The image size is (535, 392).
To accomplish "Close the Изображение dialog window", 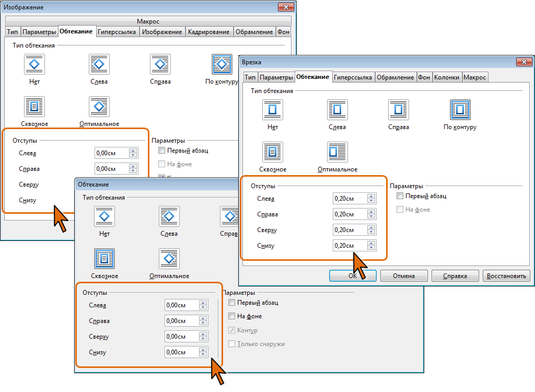I will [286, 7].
